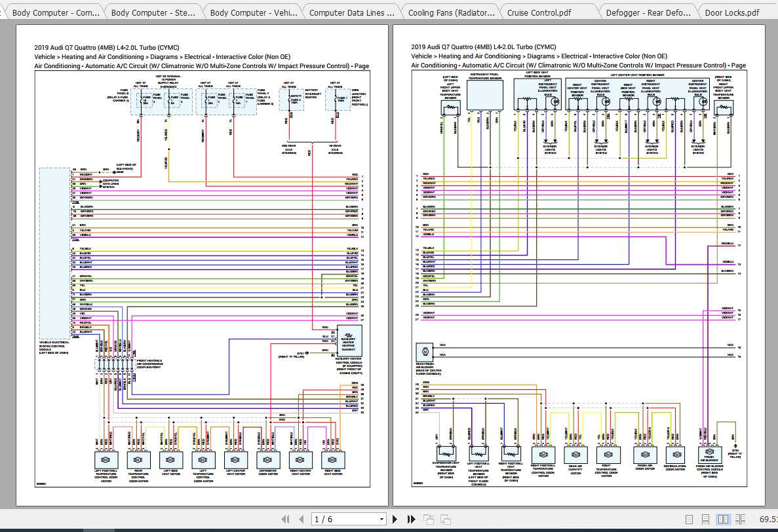Image resolution: width=778 pixels, height=532 pixels.
Task: Click the next view icon
Action: pyautogui.click(x=446, y=519)
